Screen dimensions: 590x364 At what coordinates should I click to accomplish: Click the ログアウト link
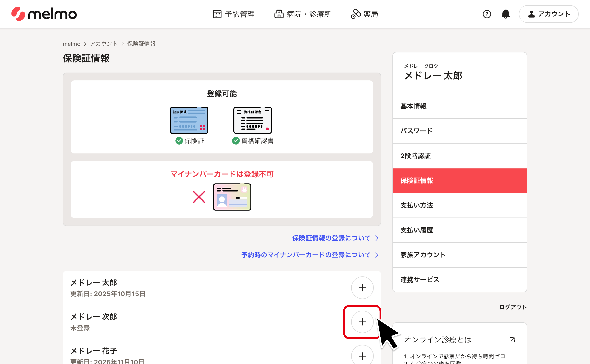click(x=512, y=307)
